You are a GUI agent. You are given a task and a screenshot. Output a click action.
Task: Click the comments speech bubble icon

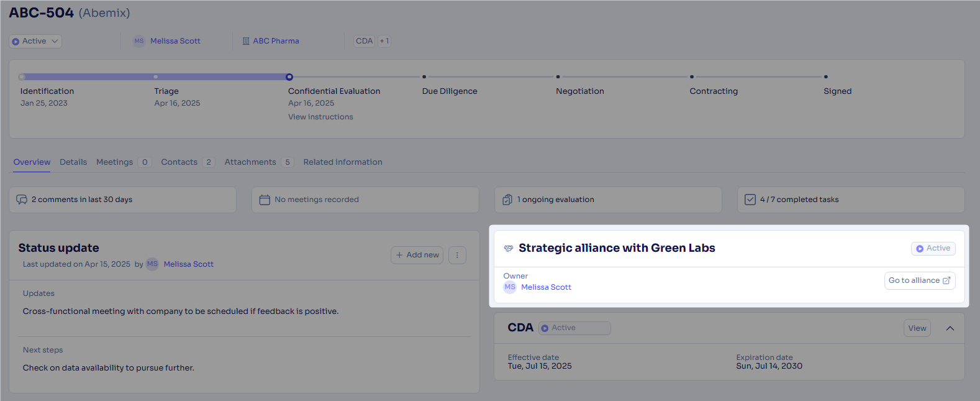click(x=22, y=200)
